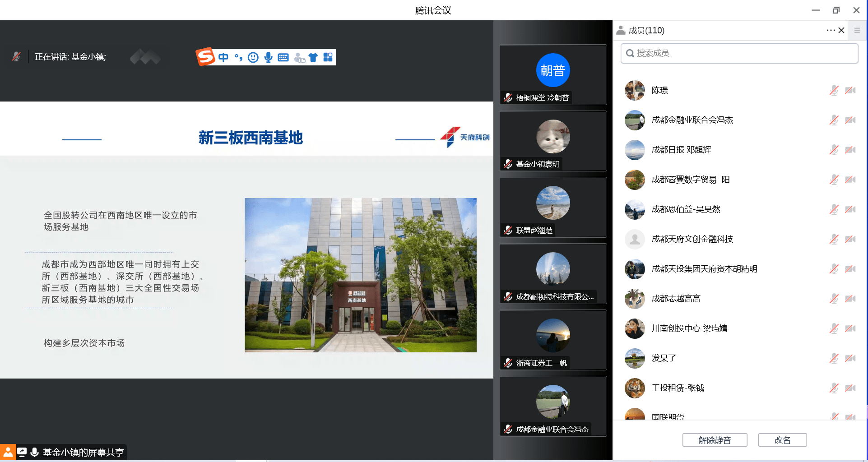Viewport: 868px width, 462px height.
Task: Select 梧桐课堂 冷朝普 video tile
Action: click(x=553, y=75)
